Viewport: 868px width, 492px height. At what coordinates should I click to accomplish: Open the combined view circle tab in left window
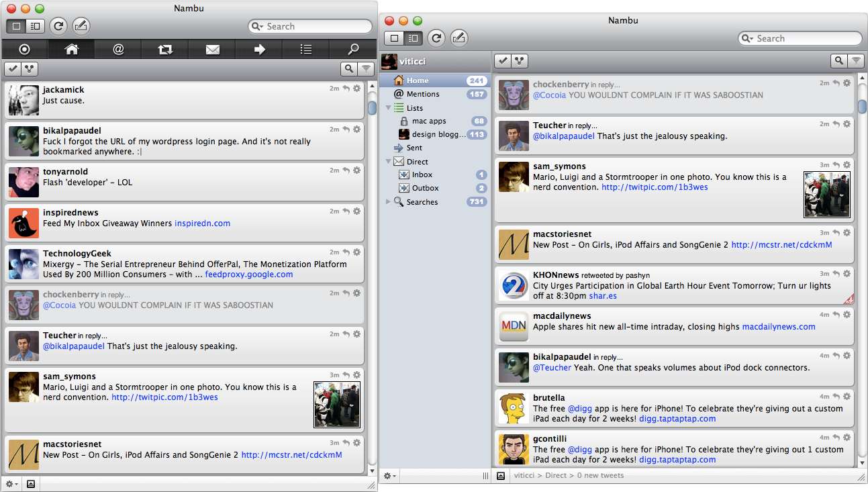pyautogui.click(x=24, y=49)
